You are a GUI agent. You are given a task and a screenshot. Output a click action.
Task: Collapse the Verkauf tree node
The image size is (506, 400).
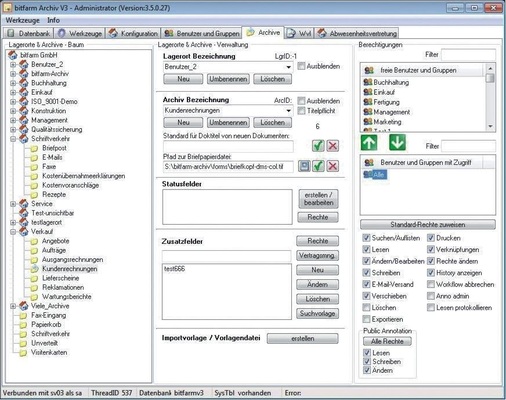(x=13, y=232)
